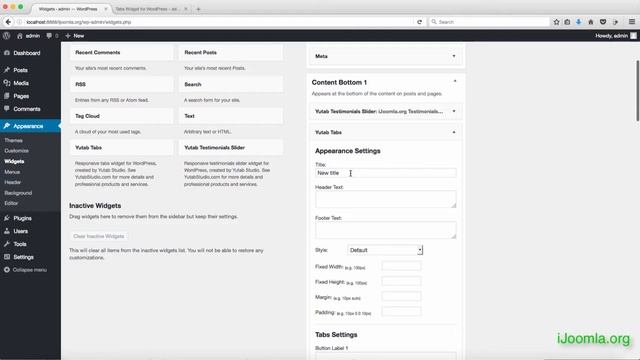Go to browser home icon
The width and height of the screenshot is (640, 360).
[590, 22]
